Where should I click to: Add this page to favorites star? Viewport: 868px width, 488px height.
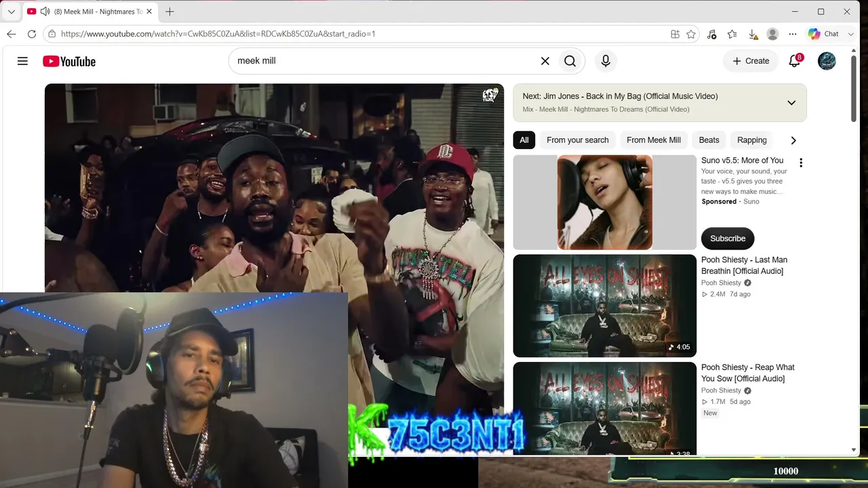point(691,34)
